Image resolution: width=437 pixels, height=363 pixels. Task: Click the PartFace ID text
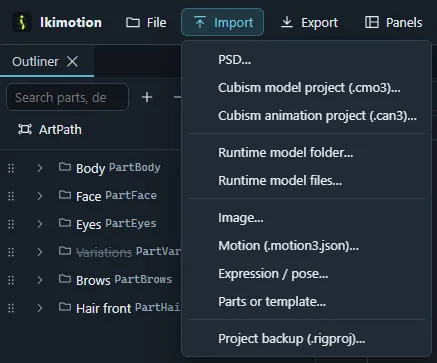point(131,195)
